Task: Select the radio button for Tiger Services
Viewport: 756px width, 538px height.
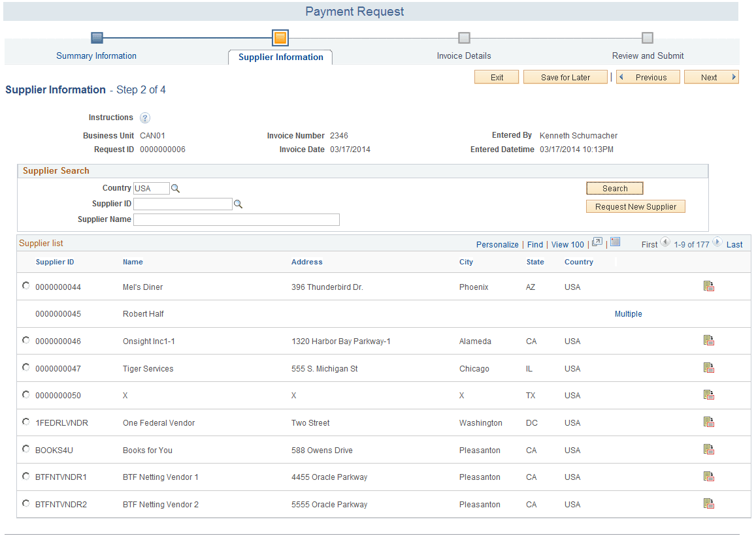Action: 25,367
